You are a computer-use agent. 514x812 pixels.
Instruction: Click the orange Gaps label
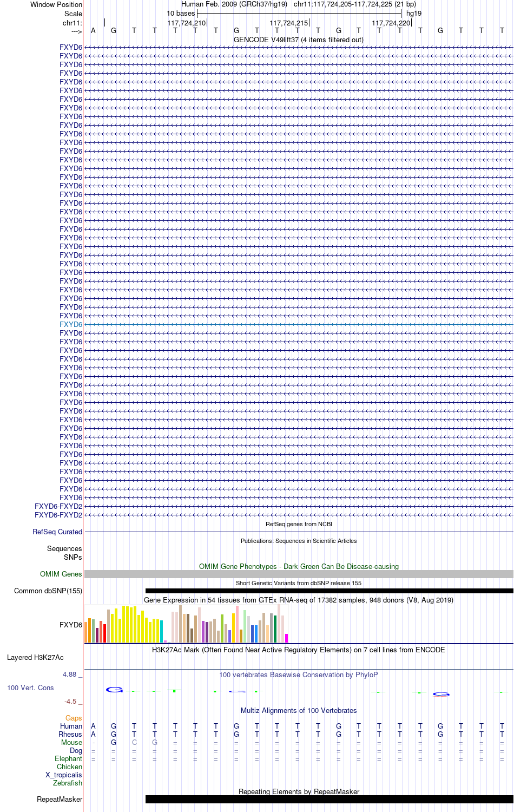(x=74, y=718)
